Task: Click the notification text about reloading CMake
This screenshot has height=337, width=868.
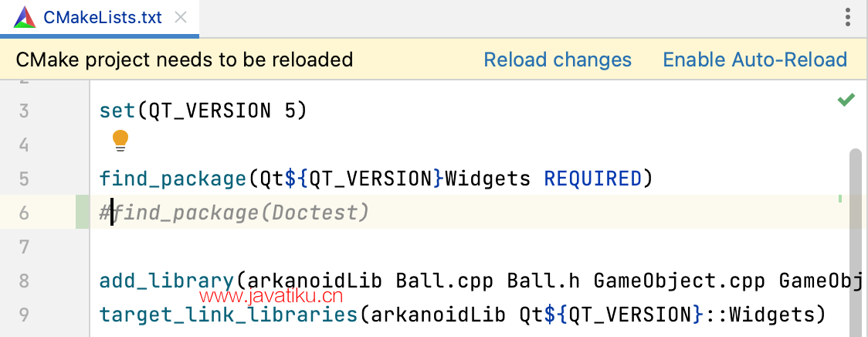Action: 185,60
